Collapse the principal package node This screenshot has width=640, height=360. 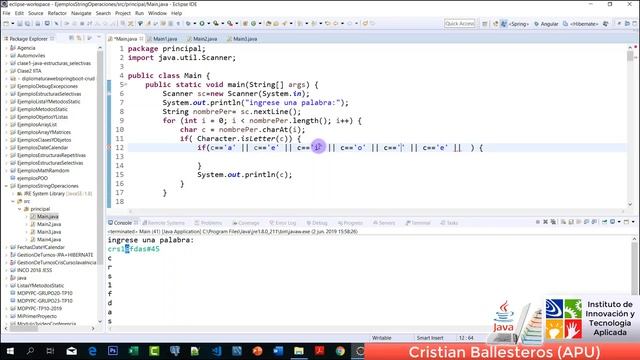click(20, 209)
